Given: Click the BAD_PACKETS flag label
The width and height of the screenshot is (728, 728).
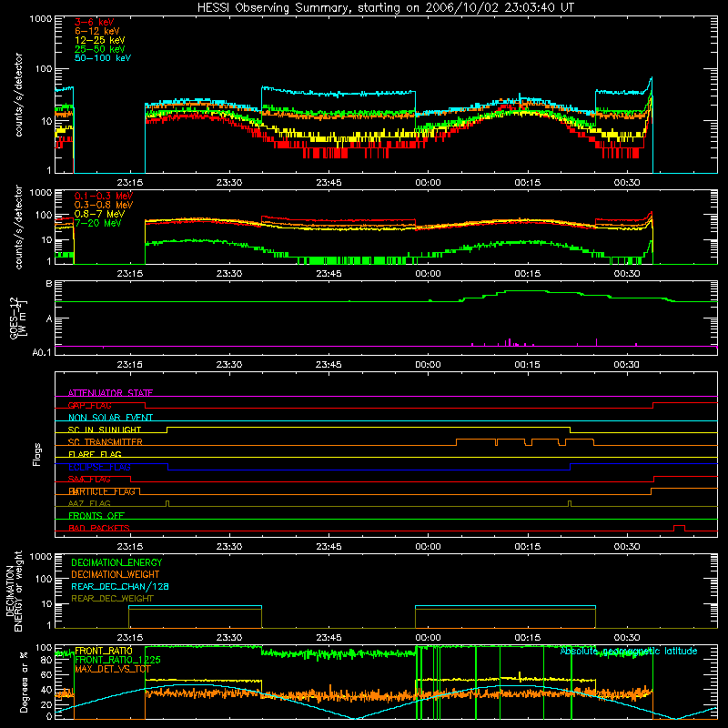Looking at the screenshot, I should [99, 528].
